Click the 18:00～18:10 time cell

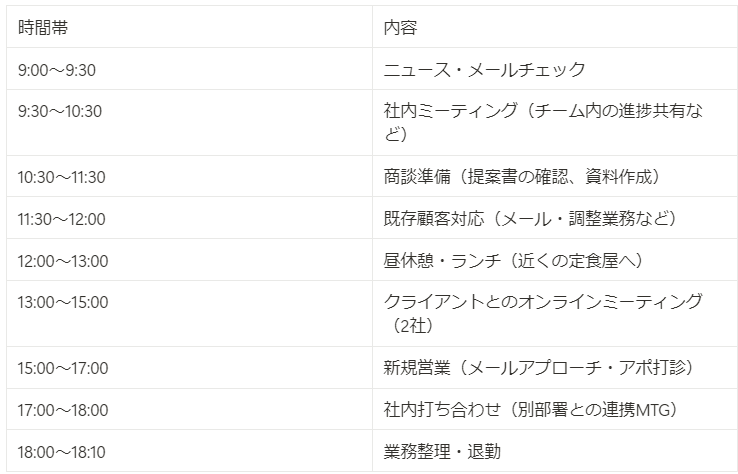189,451
